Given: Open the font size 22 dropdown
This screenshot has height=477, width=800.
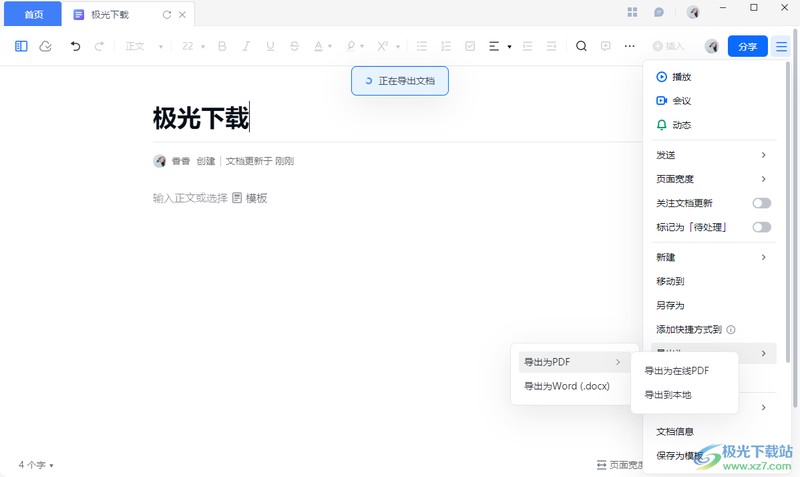Looking at the screenshot, I should click(193, 46).
